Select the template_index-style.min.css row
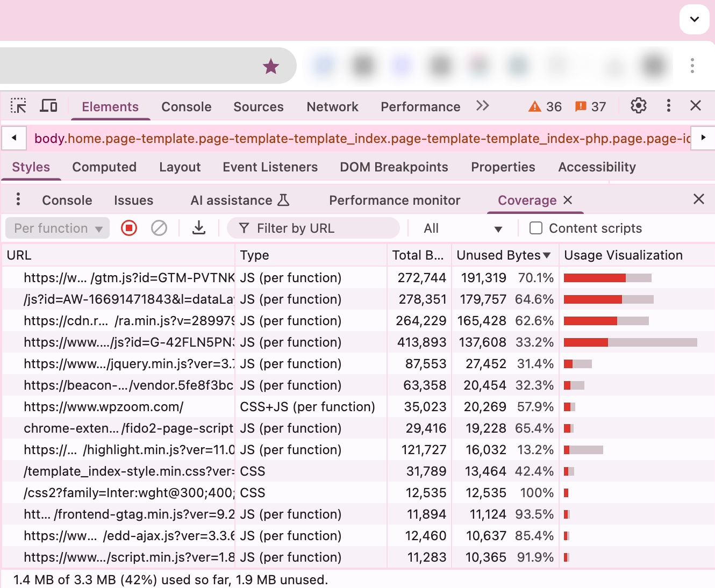The height and width of the screenshot is (588, 715). pos(359,471)
